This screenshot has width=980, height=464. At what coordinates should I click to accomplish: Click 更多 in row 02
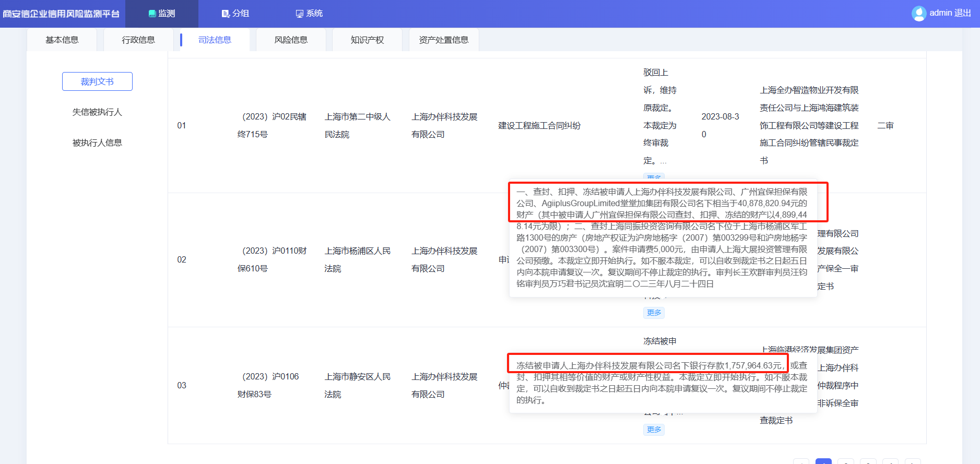point(654,313)
